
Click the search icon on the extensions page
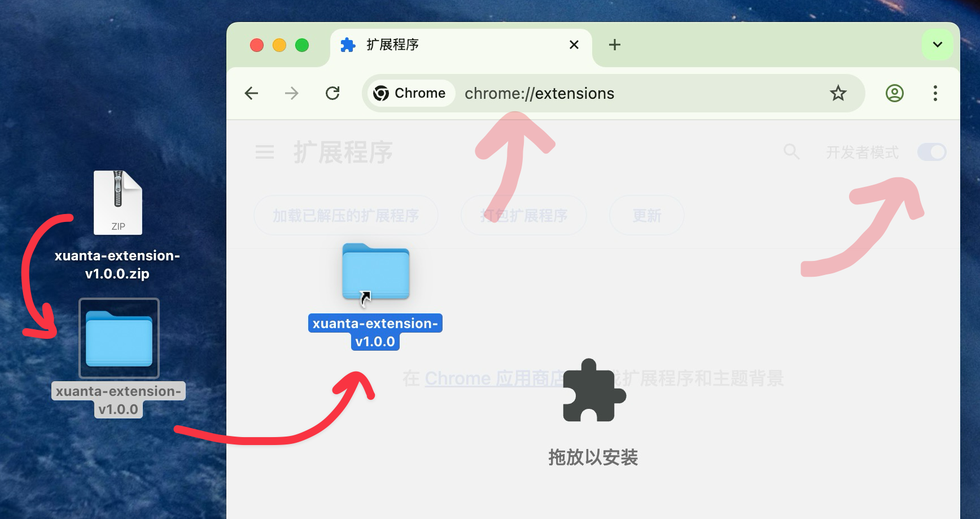791,151
